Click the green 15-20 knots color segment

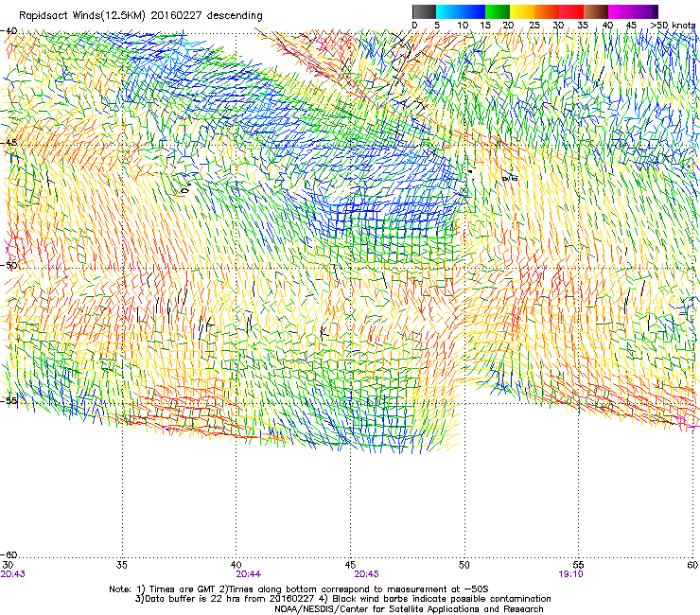point(498,11)
